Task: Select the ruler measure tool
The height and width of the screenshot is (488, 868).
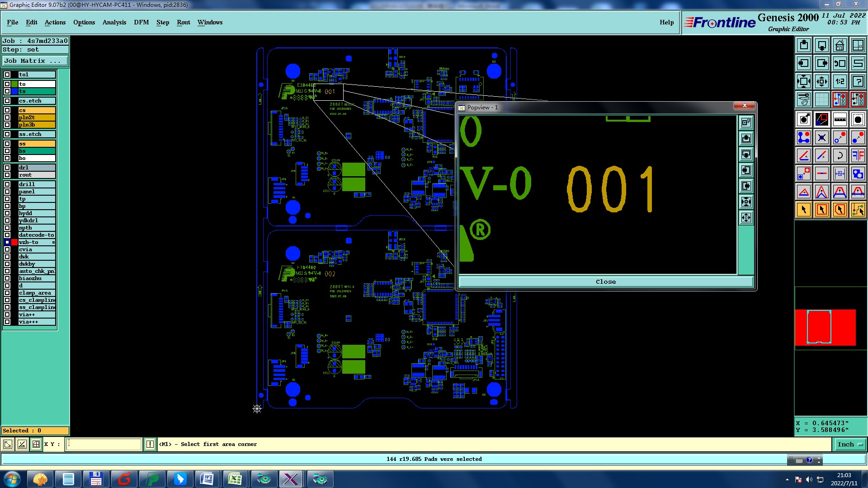Action: coord(840,119)
